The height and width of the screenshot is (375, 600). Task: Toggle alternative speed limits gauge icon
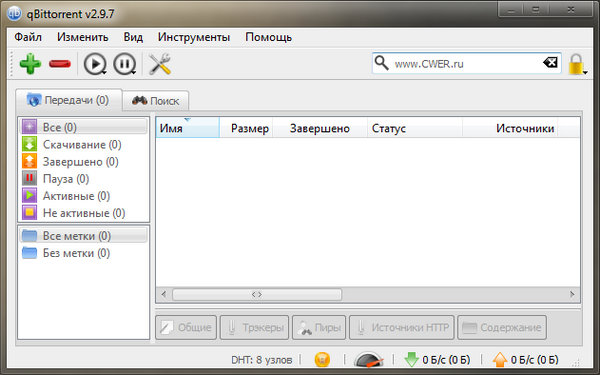tap(368, 359)
